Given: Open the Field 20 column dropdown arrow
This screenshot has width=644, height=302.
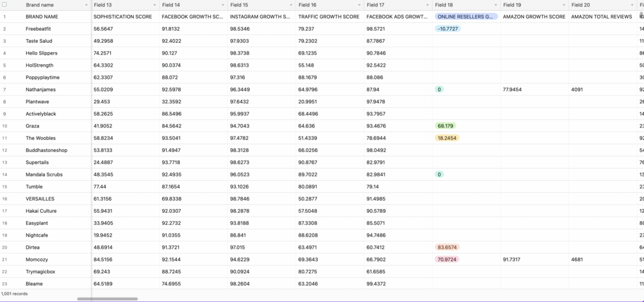Looking at the screenshot, I should pos(632,5).
